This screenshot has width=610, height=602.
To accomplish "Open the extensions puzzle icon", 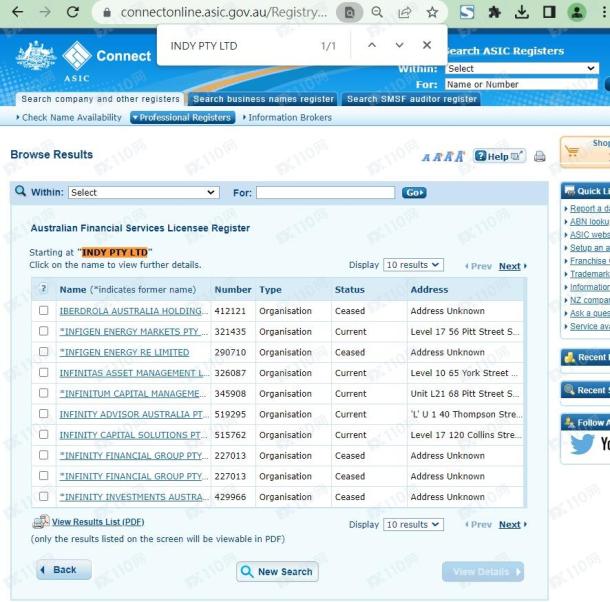I will click(x=494, y=12).
